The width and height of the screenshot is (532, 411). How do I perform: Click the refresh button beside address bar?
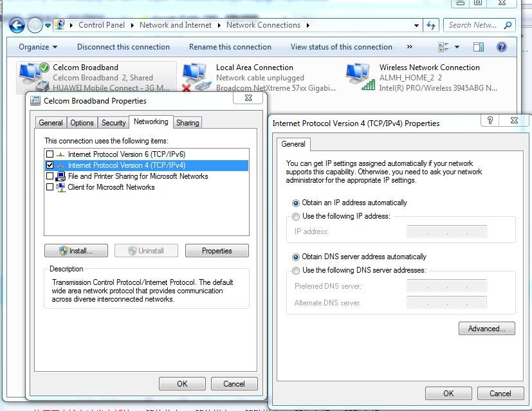[x=431, y=26]
